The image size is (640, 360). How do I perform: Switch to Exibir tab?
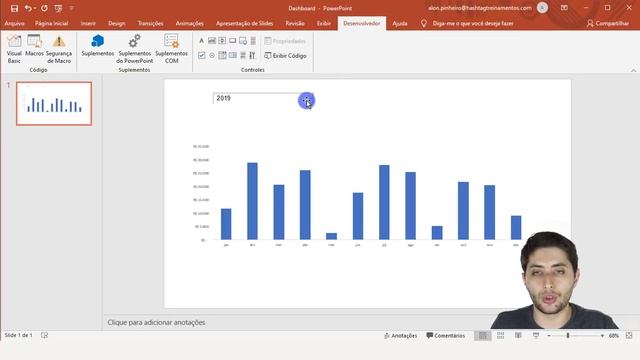(x=324, y=24)
